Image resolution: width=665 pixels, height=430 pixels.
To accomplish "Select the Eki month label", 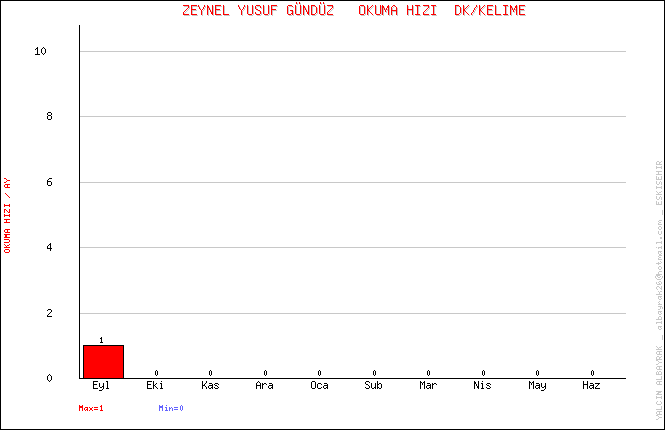I will 156,385.
